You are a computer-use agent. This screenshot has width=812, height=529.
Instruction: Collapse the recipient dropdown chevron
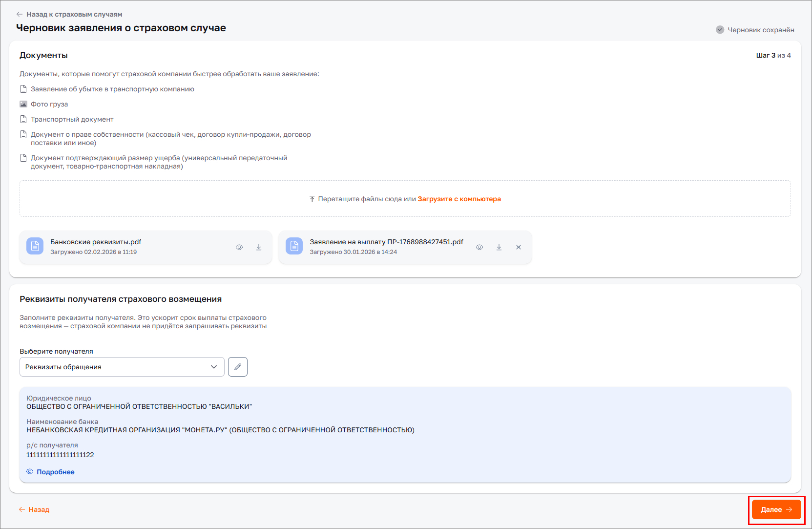(213, 367)
